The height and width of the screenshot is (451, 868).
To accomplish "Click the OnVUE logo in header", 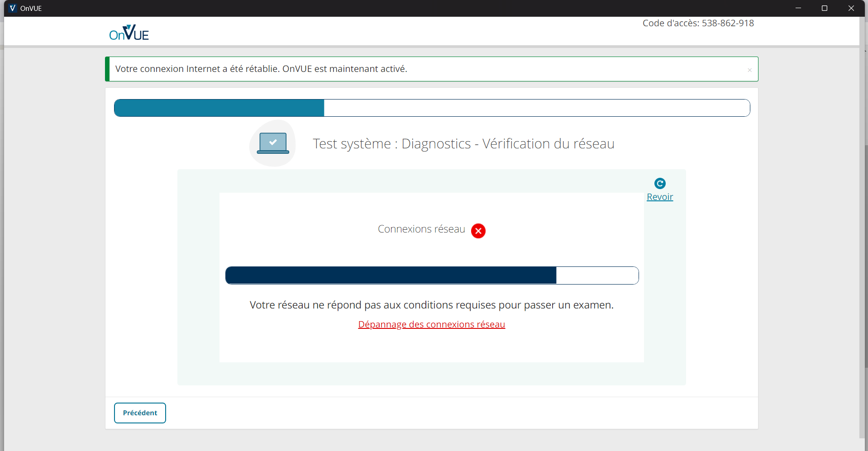I will coord(129,33).
